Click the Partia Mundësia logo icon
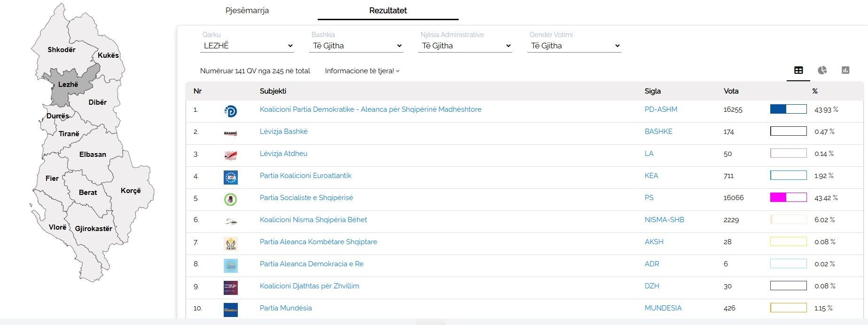868x325 pixels. point(230,310)
